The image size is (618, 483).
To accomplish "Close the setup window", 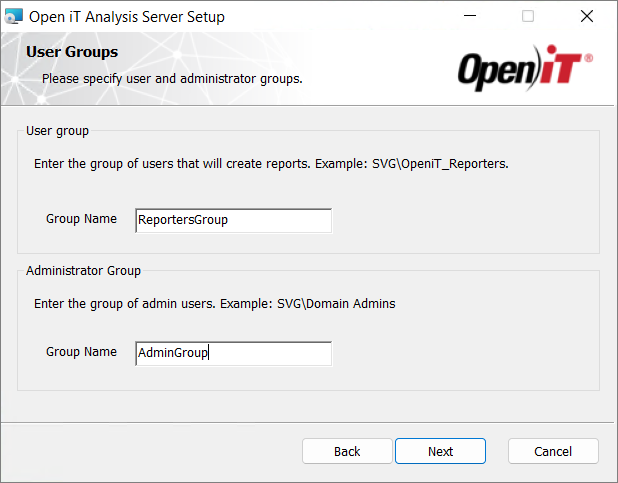I will pyautogui.click(x=587, y=16).
